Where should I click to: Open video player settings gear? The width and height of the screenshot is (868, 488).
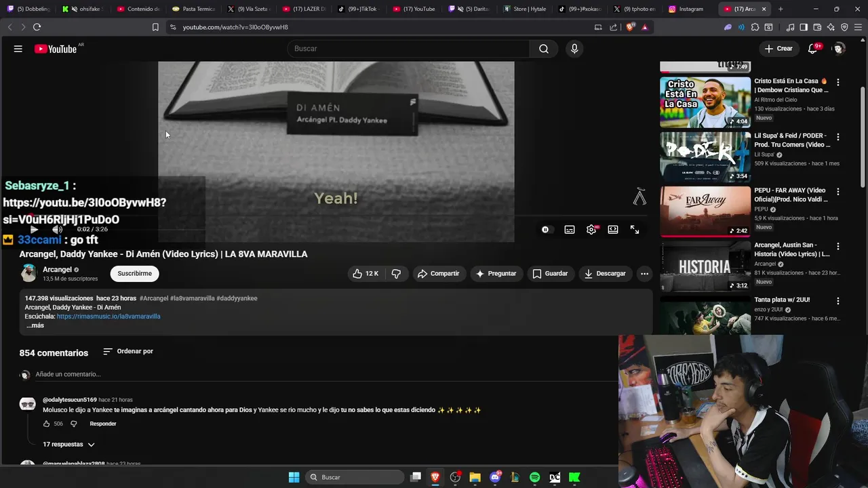click(x=591, y=230)
